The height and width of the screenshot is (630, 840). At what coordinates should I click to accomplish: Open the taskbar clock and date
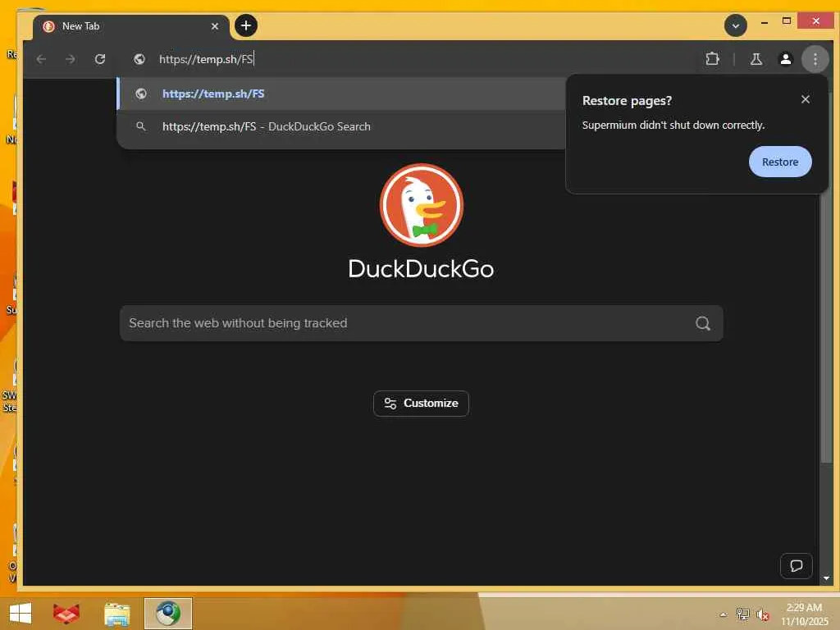(x=804, y=614)
